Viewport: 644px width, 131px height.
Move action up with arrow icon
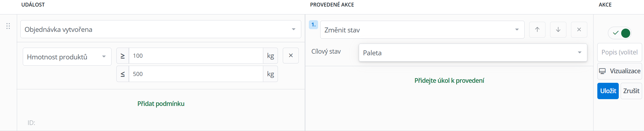pos(537,30)
